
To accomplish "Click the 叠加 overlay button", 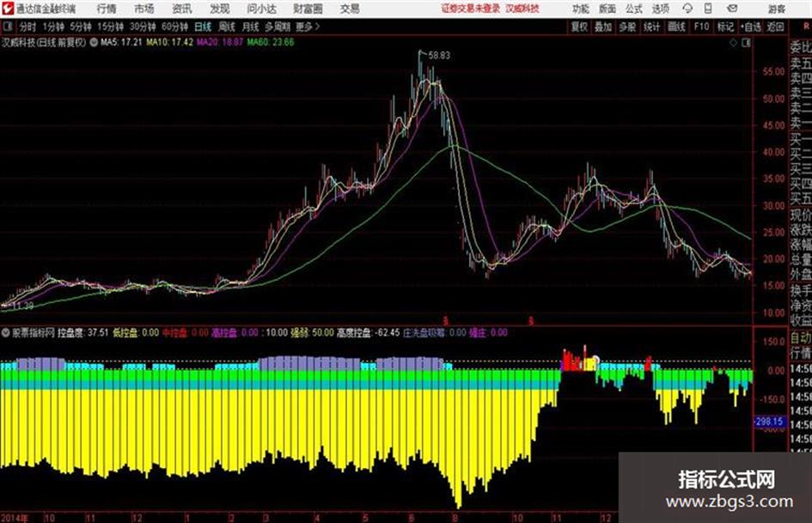I will coord(603,27).
